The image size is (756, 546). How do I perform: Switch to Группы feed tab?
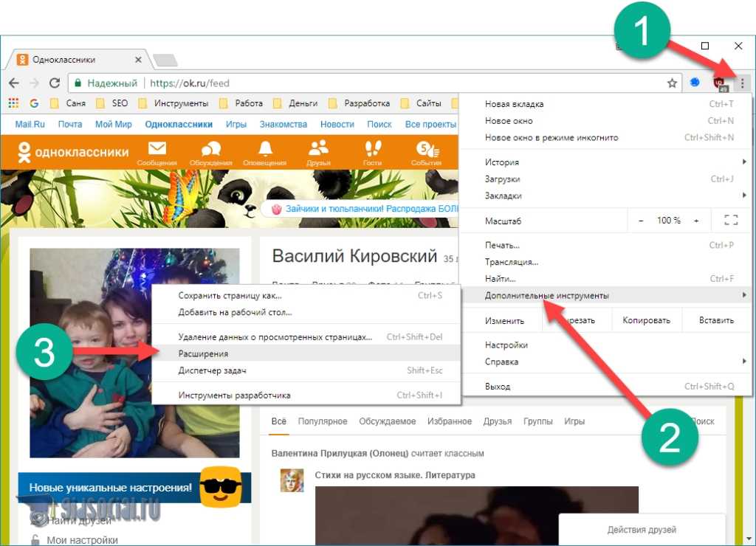pos(538,421)
